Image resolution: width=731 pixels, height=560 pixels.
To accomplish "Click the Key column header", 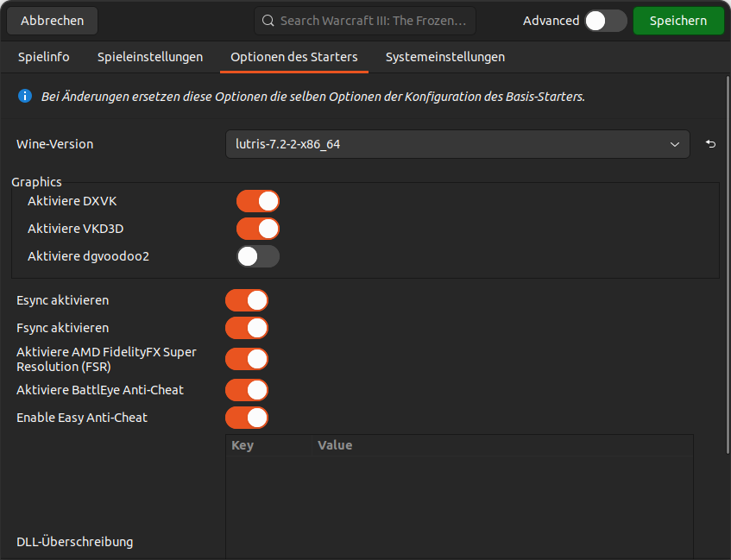I will [x=243, y=445].
